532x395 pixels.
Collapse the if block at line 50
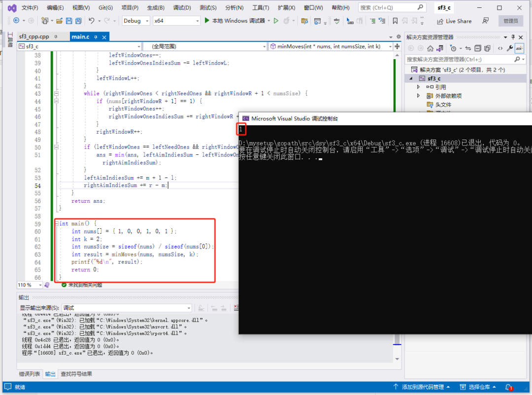coord(56,147)
